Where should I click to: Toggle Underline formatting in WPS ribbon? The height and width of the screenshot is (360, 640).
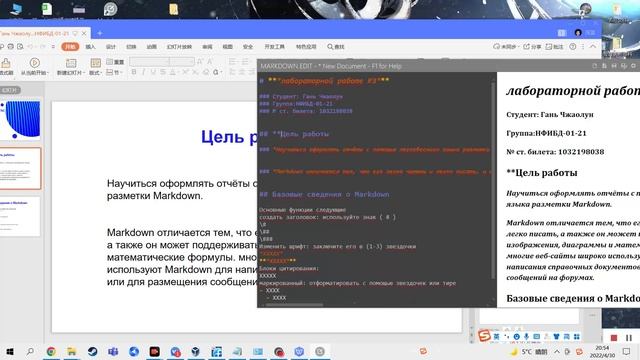pos(153,72)
